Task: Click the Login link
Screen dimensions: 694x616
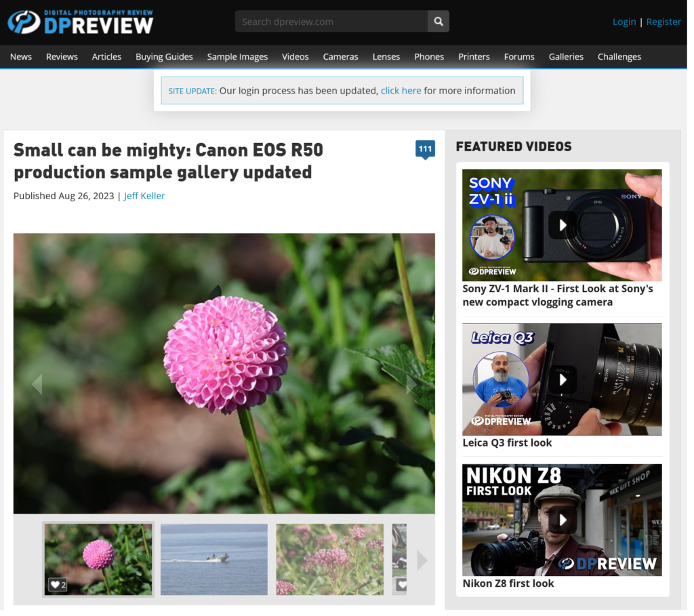Action: tap(624, 21)
